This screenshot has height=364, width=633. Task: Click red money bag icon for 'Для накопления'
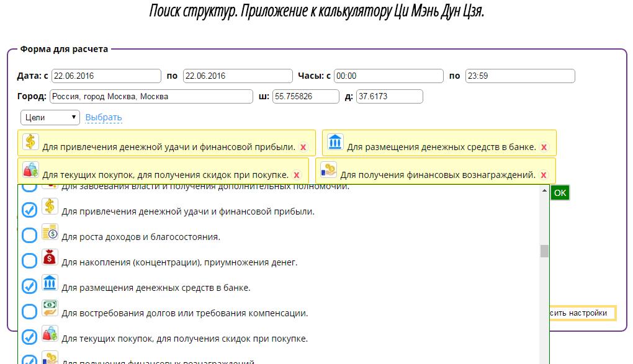(50, 257)
